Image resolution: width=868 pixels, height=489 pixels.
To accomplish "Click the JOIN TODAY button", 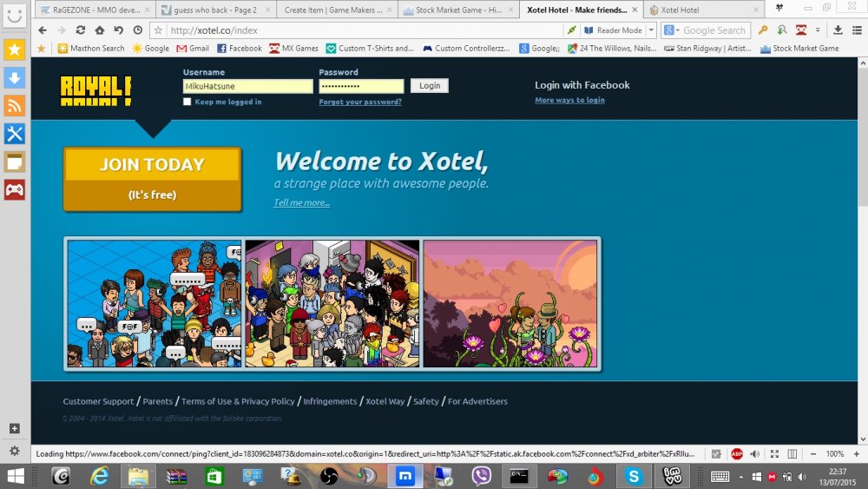I will tap(152, 179).
